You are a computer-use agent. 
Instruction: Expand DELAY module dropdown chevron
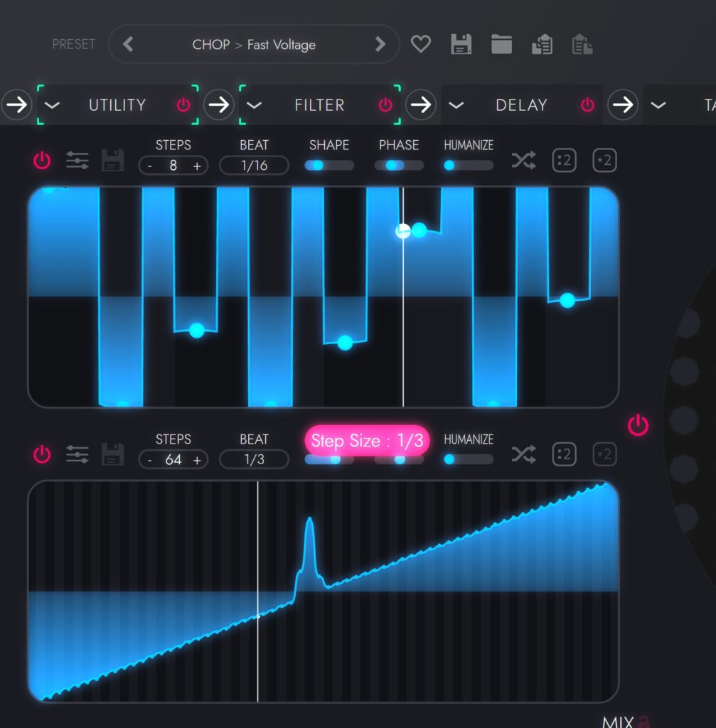tap(456, 105)
